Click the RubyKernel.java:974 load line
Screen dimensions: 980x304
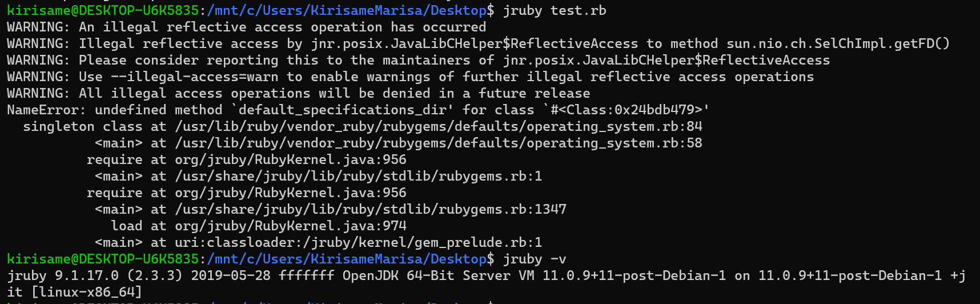[259, 226]
